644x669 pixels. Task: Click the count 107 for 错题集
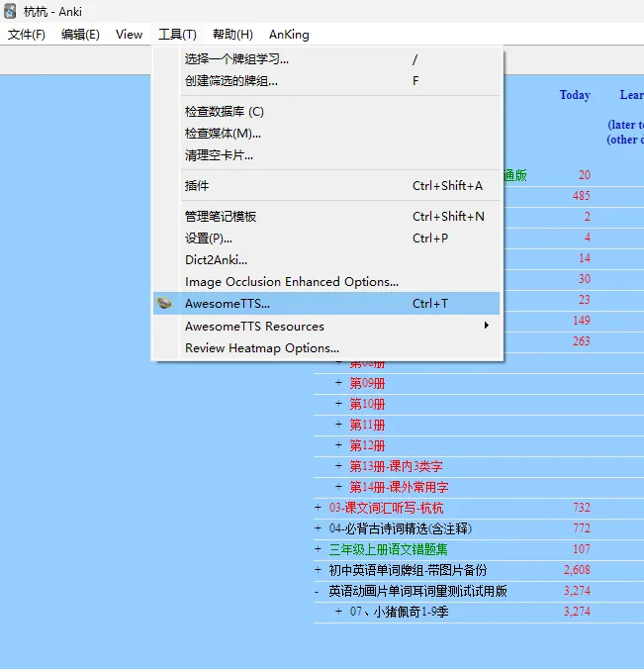point(582,548)
